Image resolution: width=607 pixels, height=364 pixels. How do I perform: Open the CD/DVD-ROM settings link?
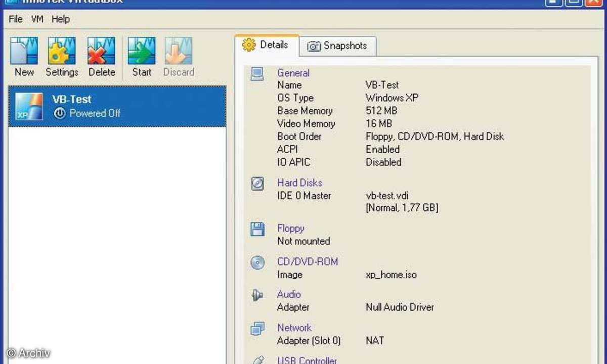pyautogui.click(x=308, y=261)
